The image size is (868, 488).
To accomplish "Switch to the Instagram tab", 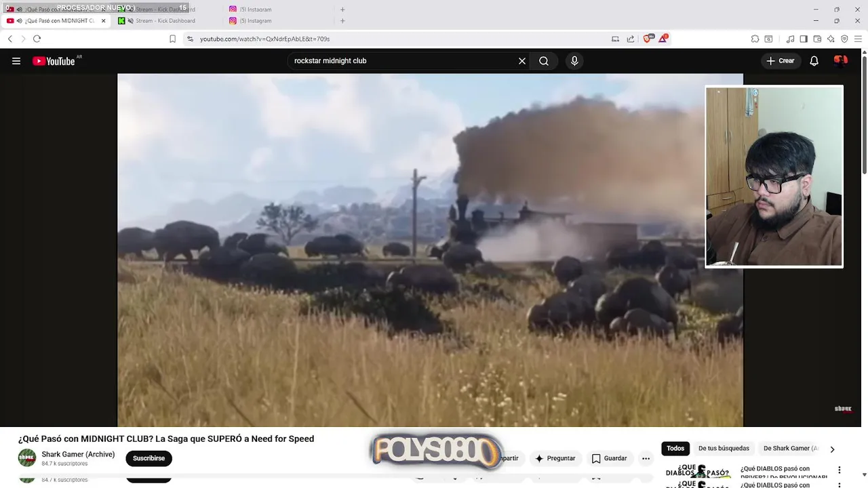I will pos(255,21).
